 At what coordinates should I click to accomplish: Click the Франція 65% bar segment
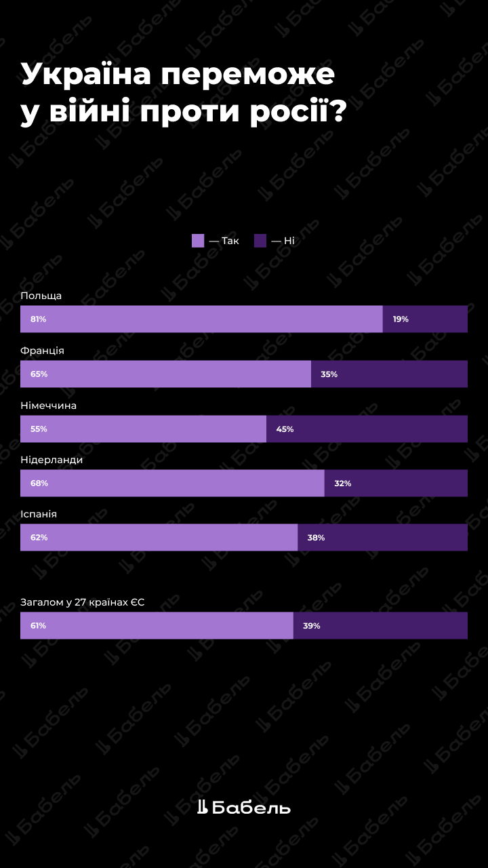[x=165, y=374]
